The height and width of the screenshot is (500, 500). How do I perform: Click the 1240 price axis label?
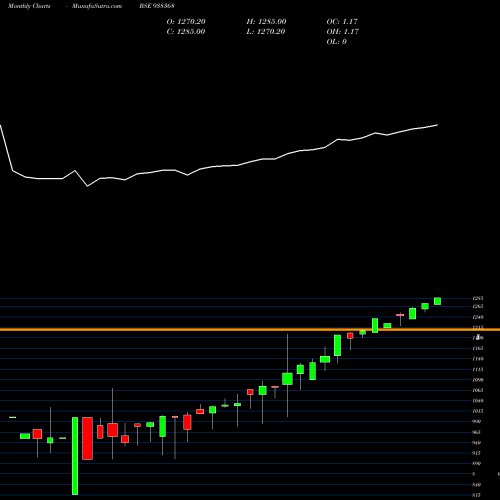point(478,317)
